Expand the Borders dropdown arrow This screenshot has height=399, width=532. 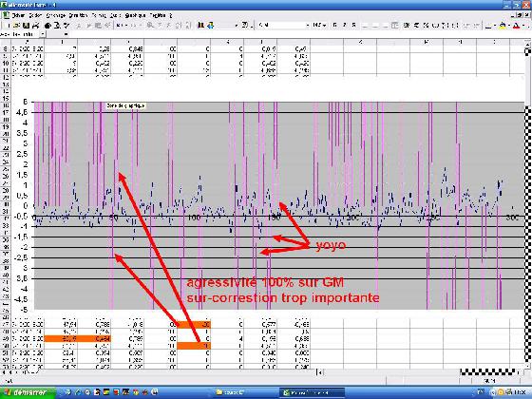pyautogui.click(x=495, y=25)
